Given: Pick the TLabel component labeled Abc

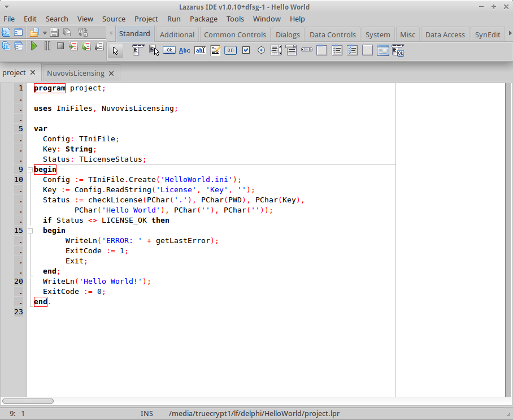Looking at the screenshot, I should click(x=184, y=50).
